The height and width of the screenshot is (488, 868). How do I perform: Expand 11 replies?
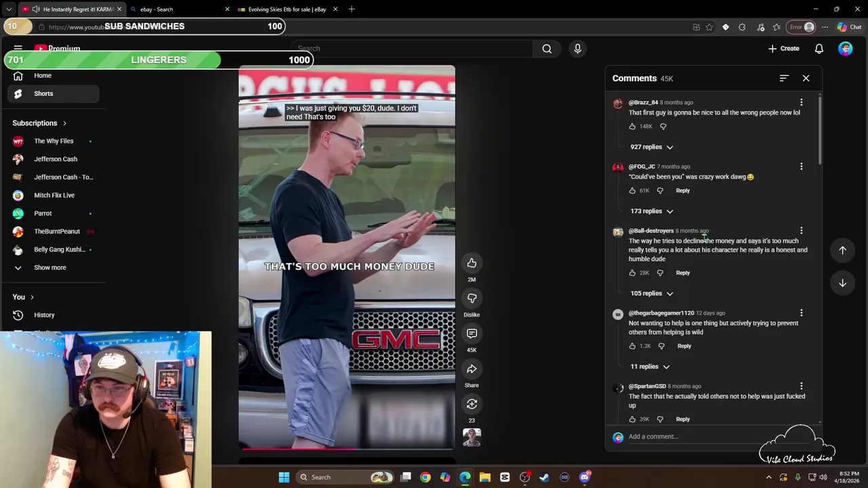(x=650, y=367)
